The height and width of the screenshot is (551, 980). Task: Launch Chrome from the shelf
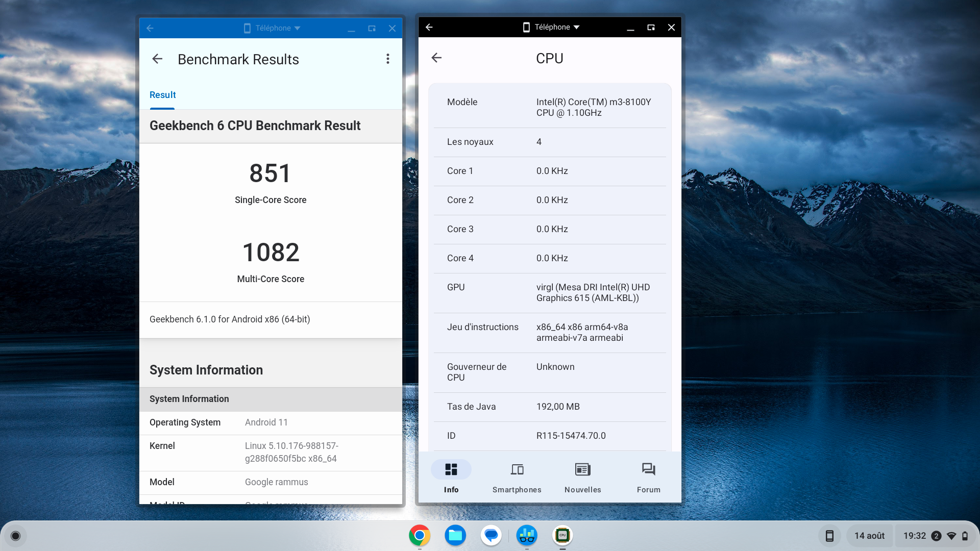[x=420, y=536]
